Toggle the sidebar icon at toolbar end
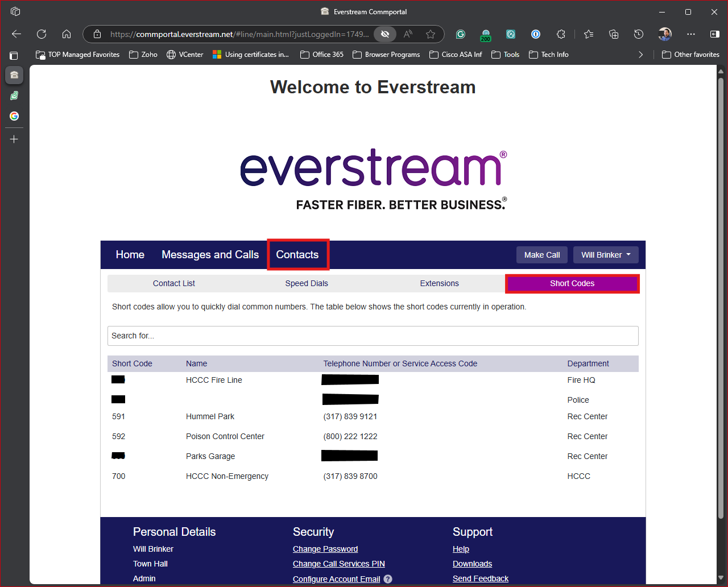 point(715,34)
